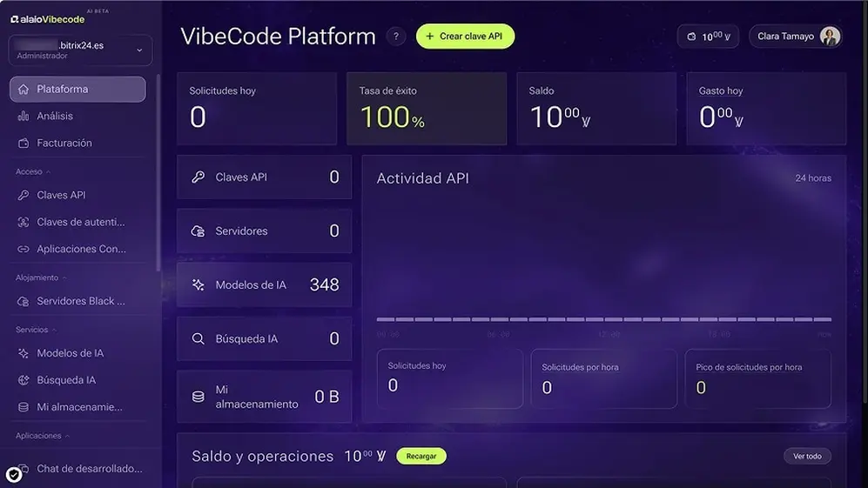Click Crear clave API button

tap(465, 37)
